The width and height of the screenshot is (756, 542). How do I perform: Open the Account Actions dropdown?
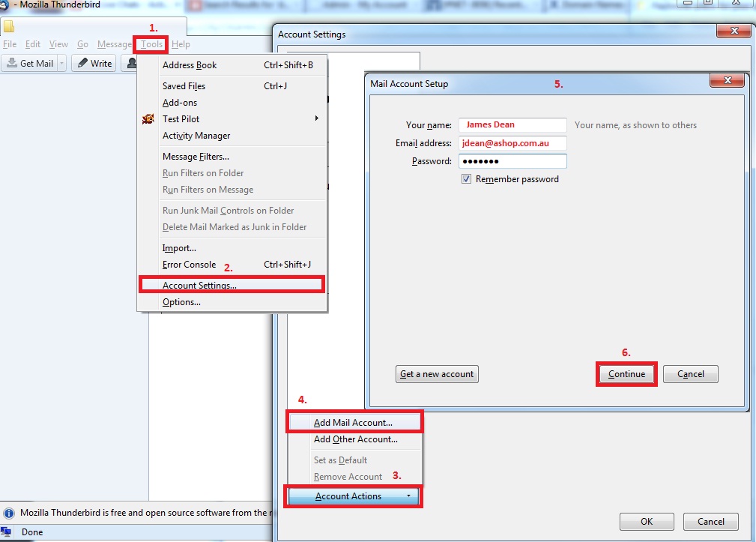click(x=354, y=496)
